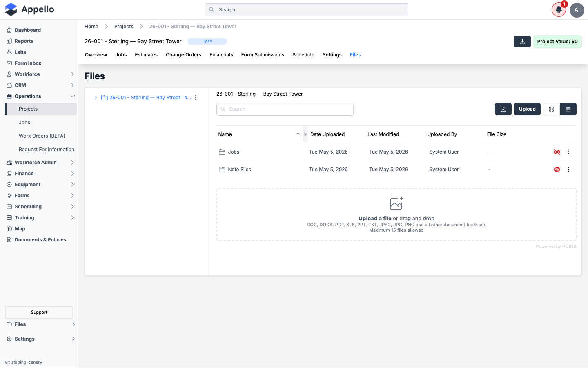Switch file list to list view
Image resolution: width=588 pixels, height=375 pixels.
point(568,109)
